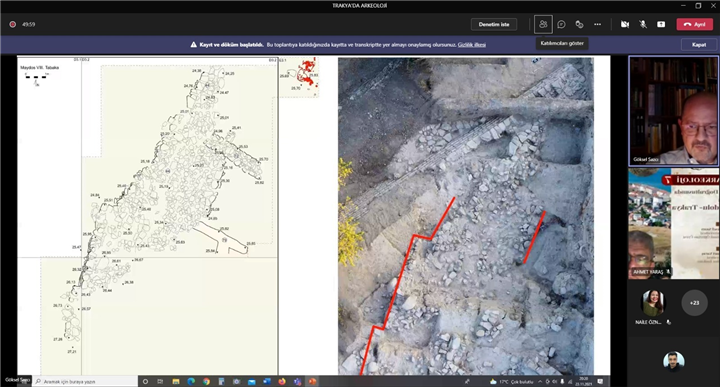The height and width of the screenshot is (387, 720).
Task: Open the notification center icon
Action: 600,381
